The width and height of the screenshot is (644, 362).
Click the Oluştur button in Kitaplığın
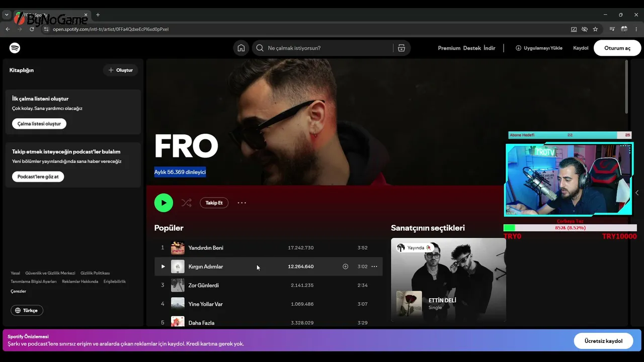coord(121,70)
